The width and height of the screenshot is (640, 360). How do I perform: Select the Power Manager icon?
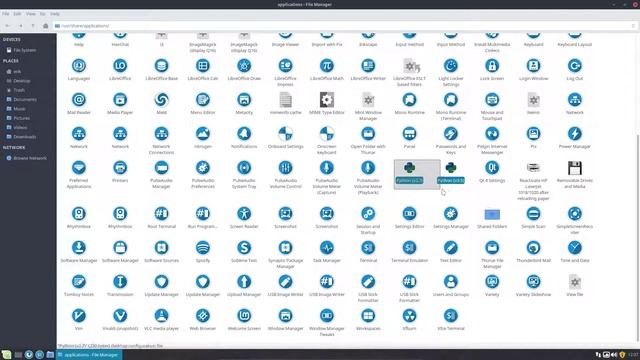click(x=575, y=133)
